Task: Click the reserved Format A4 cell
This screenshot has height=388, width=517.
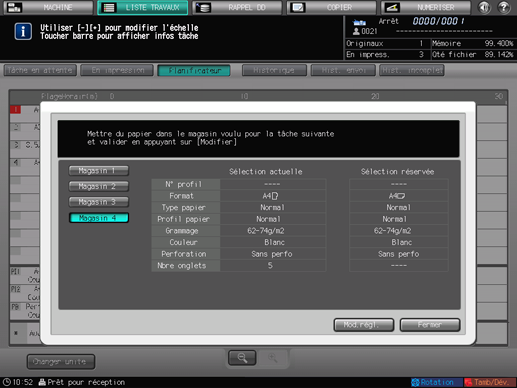Action: 399,196
